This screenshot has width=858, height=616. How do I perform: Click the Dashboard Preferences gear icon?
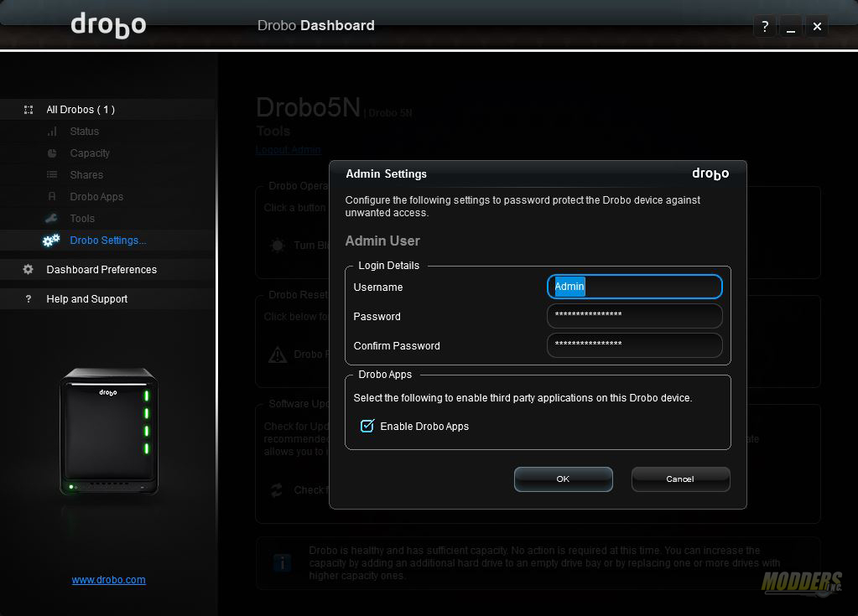pos(28,270)
